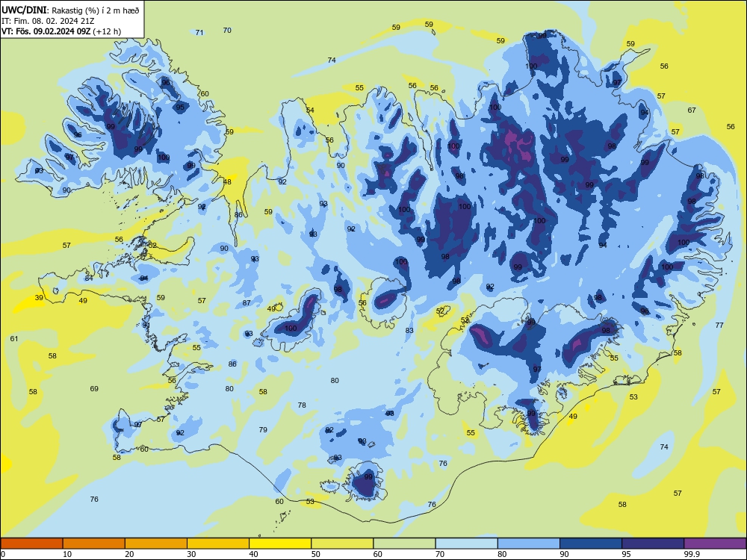Click the humidity value 48 on the map
Screen dimensions: 747x560
(x=227, y=182)
